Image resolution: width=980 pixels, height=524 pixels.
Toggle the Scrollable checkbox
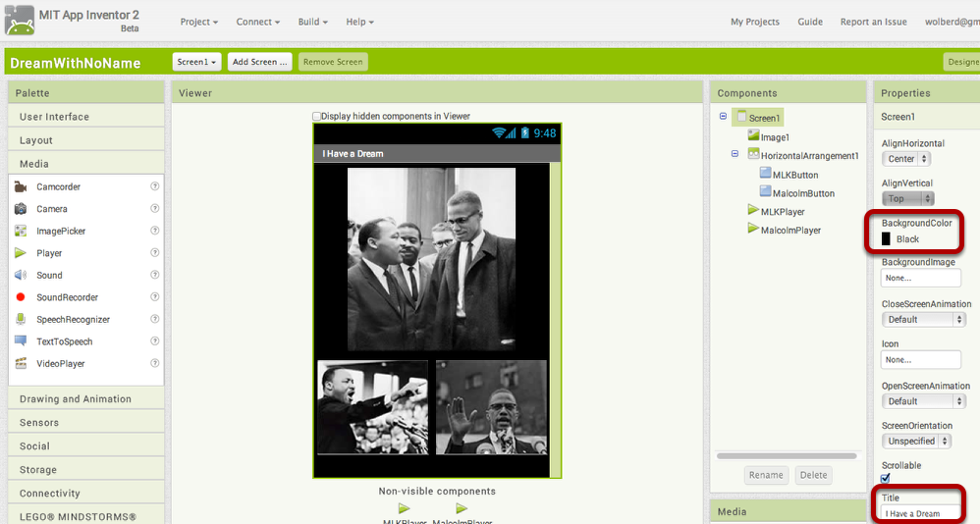pyautogui.click(x=886, y=479)
